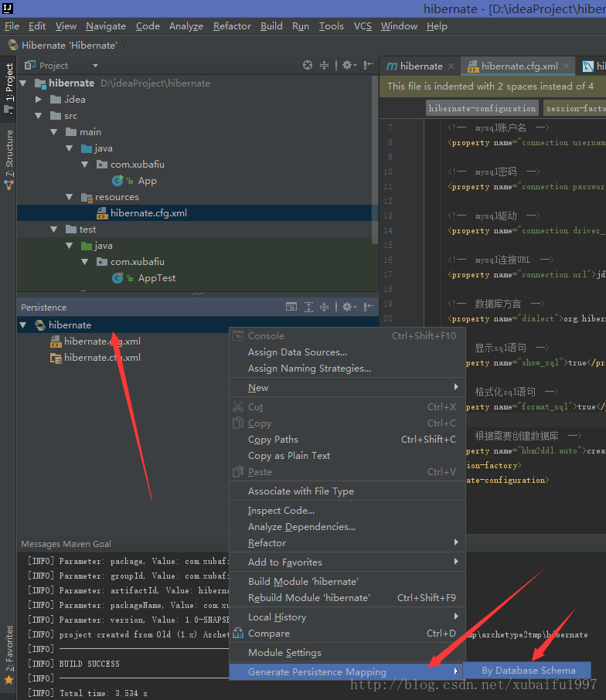Screen dimensions: 606x700
Task: Close the hibernate.cfg.xml editor tab
Action: tap(567, 66)
